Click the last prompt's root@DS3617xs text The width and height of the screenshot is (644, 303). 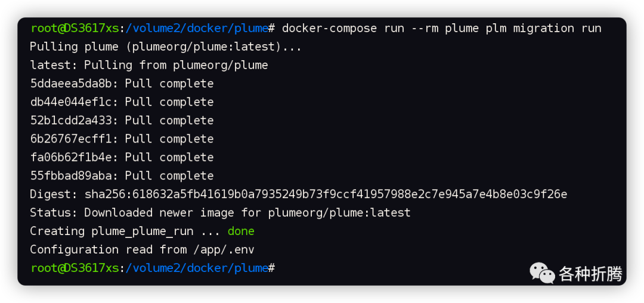click(75, 268)
